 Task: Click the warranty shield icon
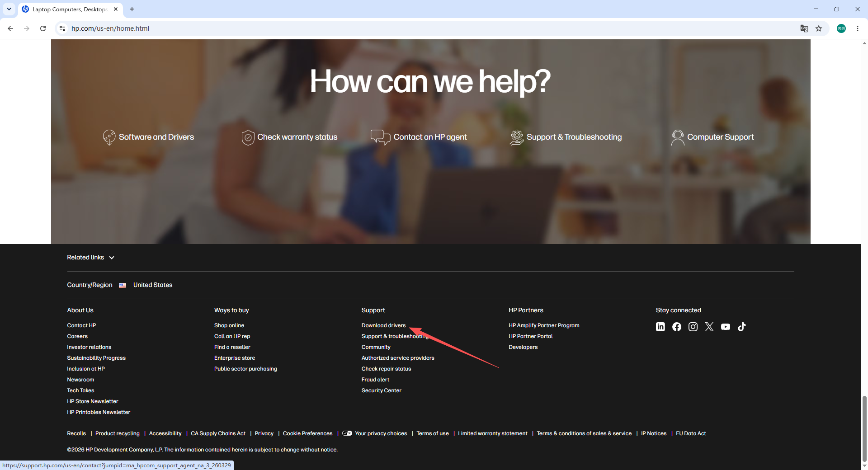248,137
